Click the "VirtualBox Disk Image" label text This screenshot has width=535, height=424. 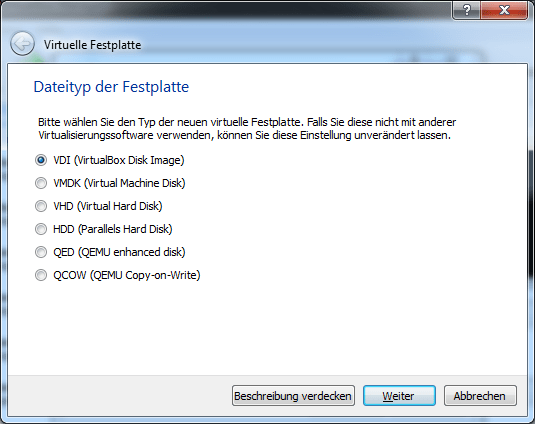pos(129,160)
